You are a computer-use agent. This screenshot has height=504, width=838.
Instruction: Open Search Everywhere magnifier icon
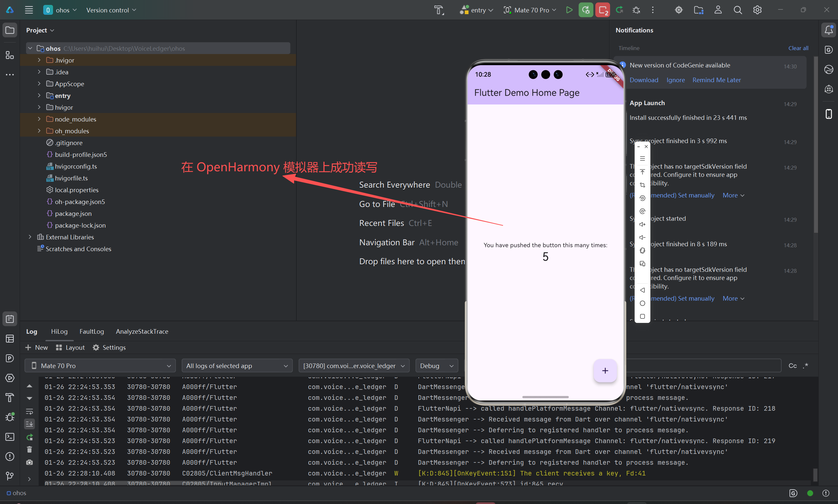pos(738,10)
